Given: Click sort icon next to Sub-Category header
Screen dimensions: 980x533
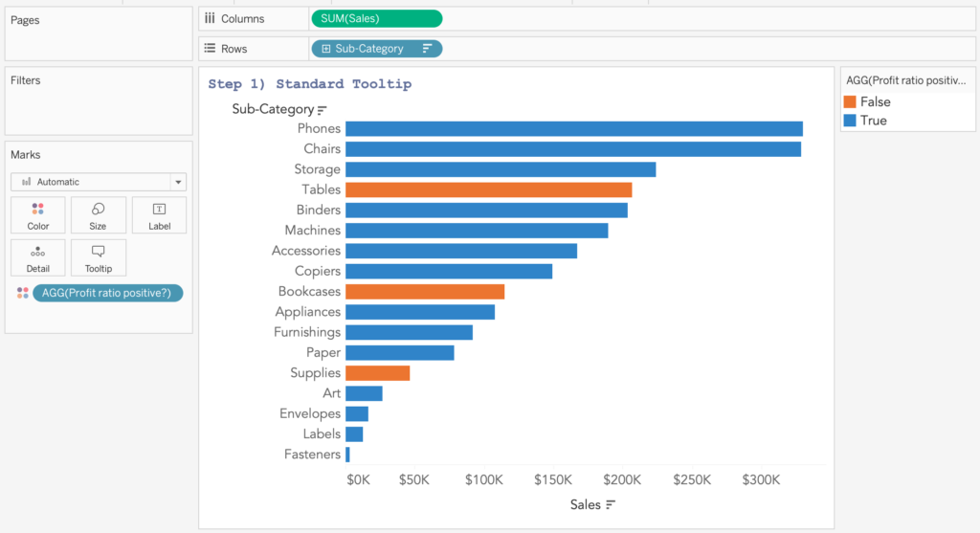Looking at the screenshot, I should click(323, 110).
